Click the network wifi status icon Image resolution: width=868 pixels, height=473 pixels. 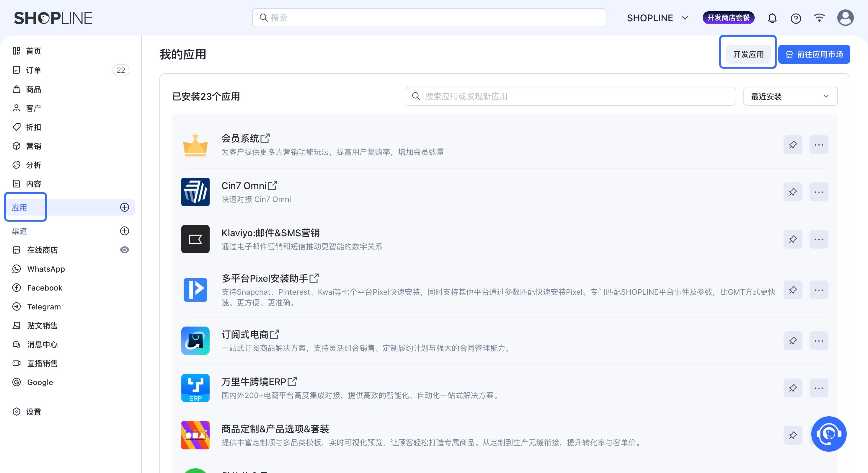(819, 17)
